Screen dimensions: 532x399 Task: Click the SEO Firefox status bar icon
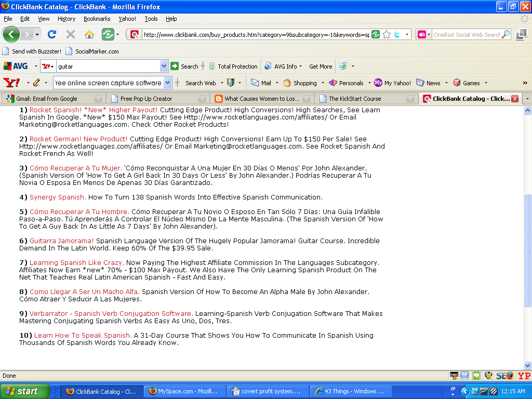[505, 376]
